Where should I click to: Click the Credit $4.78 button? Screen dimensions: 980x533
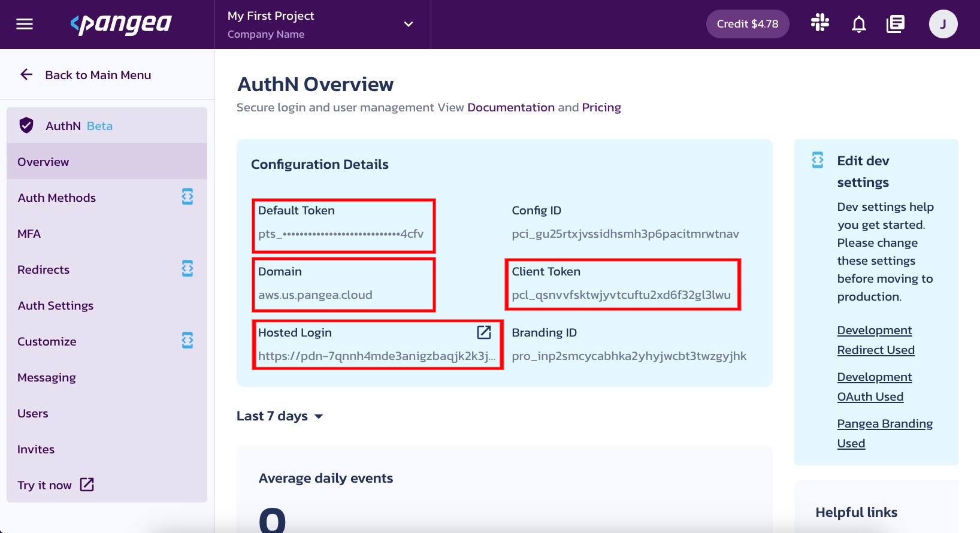[x=748, y=24]
